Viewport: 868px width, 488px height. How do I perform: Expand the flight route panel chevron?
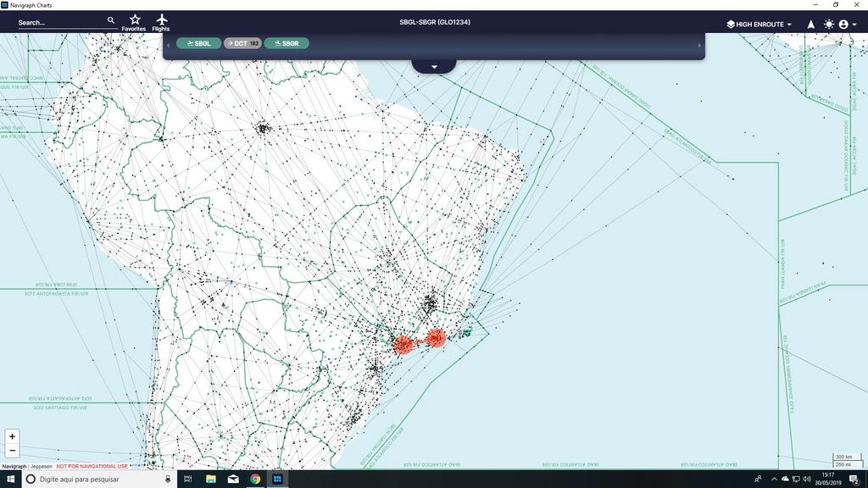434,66
